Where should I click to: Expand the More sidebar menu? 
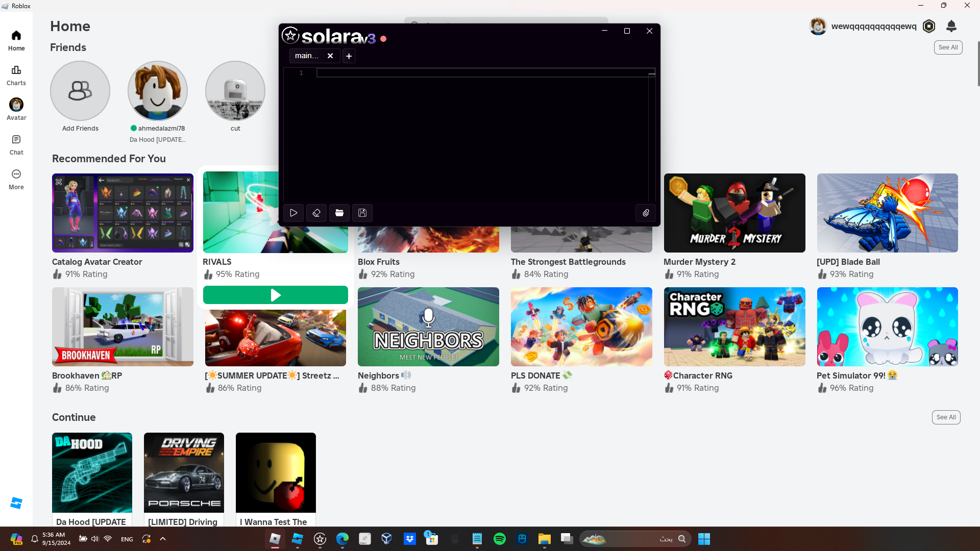16,179
